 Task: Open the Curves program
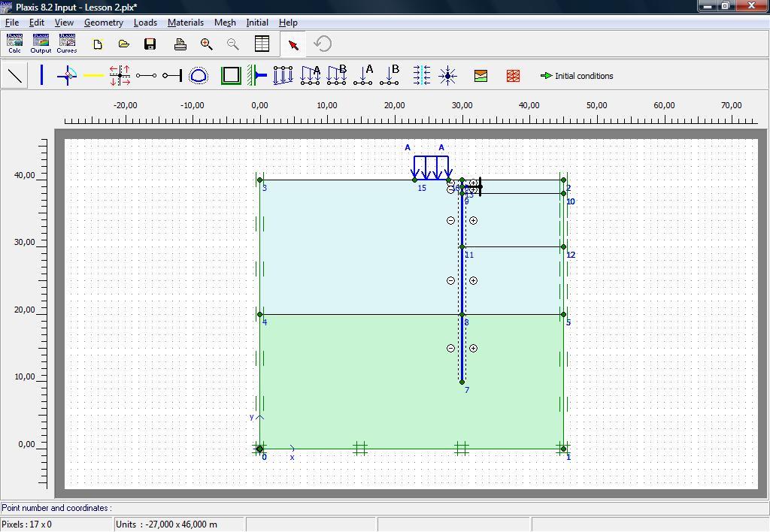(67, 43)
